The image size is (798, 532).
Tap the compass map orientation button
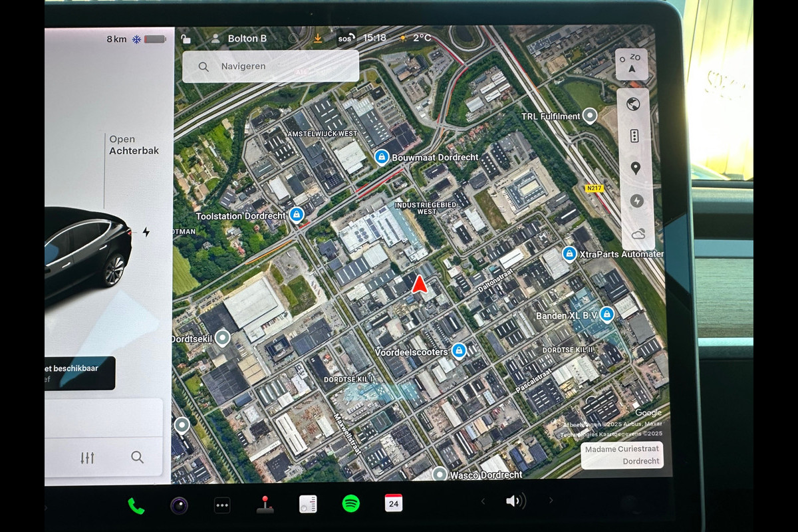pos(631,64)
